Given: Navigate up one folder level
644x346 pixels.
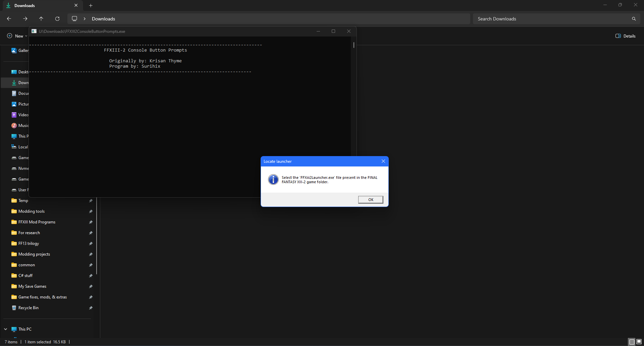Looking at the screenshot, I should [x=41, y=19].
